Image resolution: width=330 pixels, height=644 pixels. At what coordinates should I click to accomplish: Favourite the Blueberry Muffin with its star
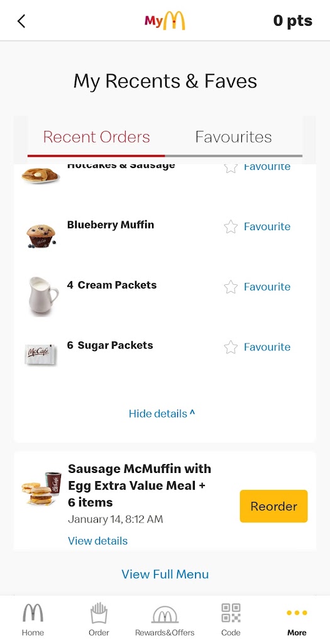pyautogui.click(x=231, y=226)
